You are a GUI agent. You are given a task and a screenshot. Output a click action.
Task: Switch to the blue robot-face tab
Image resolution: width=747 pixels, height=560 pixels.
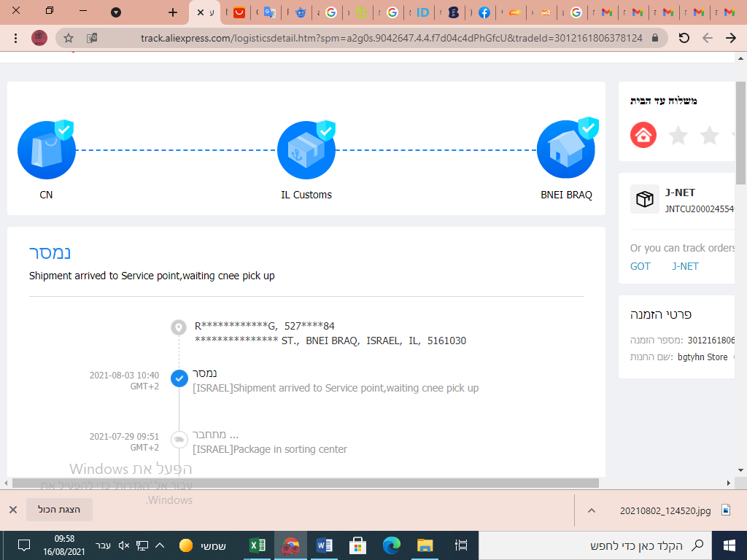click(x=300, y=12)
